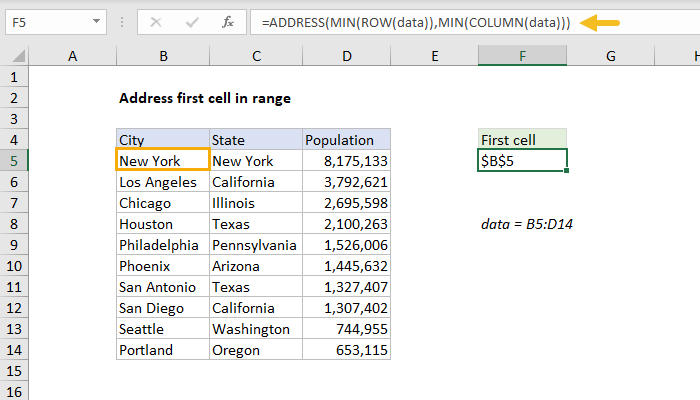This screenshot has height=400, width=700.
Task: Select row 5 header
Action: point(14,161)
